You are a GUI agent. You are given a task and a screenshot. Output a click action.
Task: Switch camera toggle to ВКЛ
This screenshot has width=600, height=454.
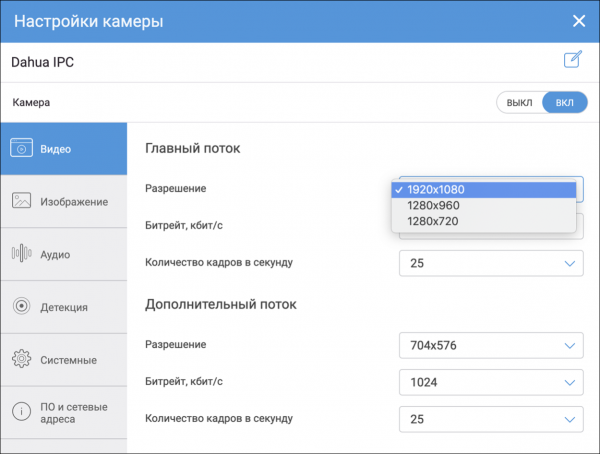[x=564, y=103]
